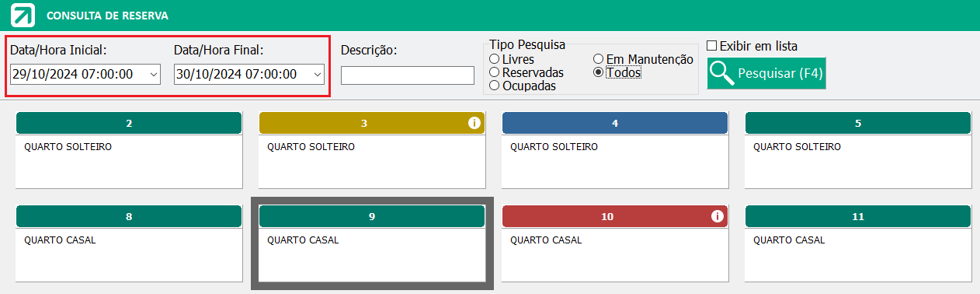Select room 2 green header

[x=129, y=123]
